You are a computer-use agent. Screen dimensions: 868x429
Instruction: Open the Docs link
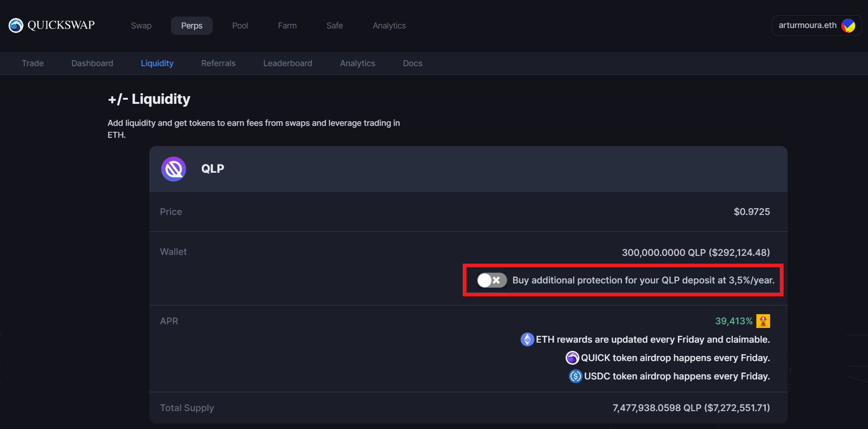(412, 63)
